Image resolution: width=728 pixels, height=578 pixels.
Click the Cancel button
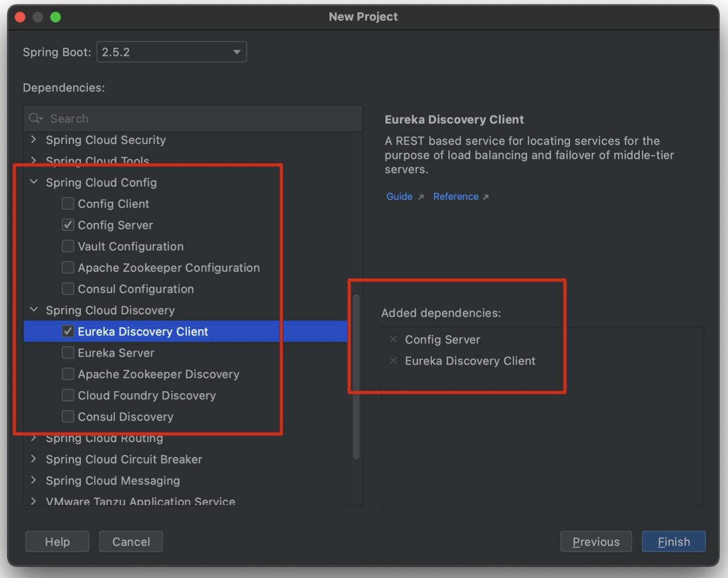[x=131, y=542]
